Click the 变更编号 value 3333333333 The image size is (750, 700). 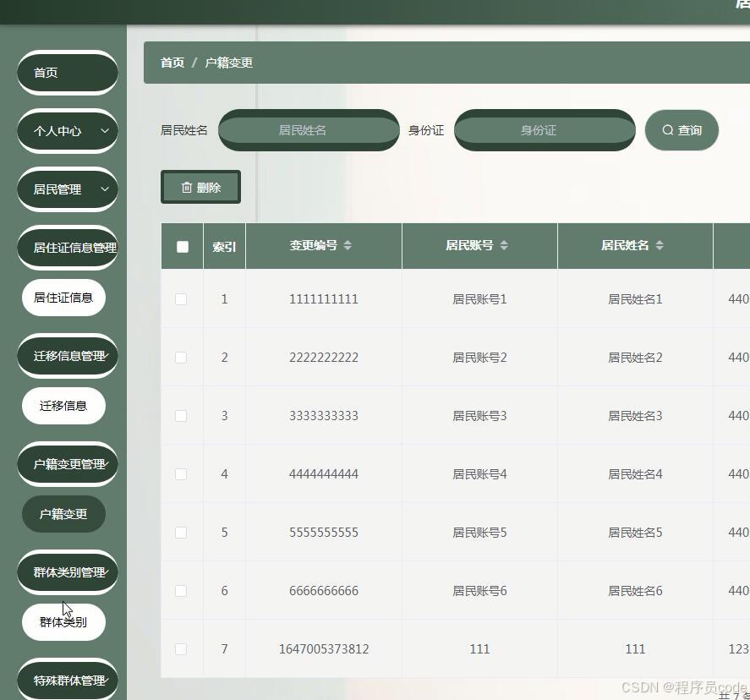[x=324, y=416]
